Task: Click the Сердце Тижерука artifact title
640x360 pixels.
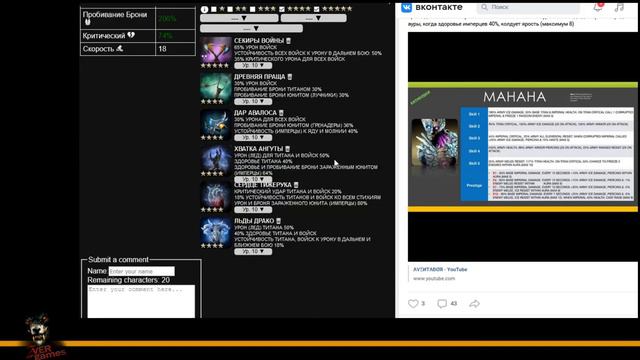Action: pos(263,185)
